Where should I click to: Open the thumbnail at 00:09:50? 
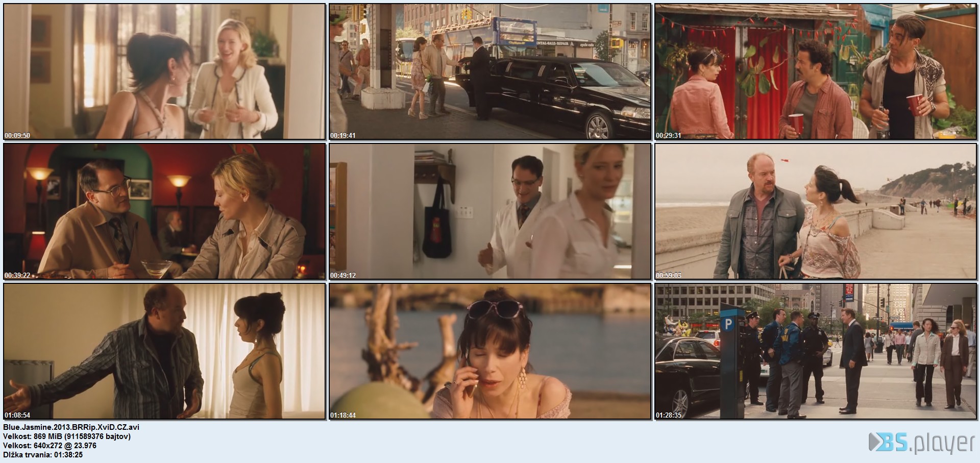point(164,71)
